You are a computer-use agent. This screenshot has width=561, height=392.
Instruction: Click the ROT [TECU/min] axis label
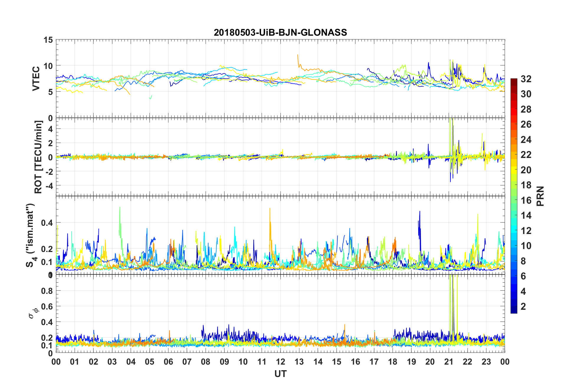(x=38, y=157)
